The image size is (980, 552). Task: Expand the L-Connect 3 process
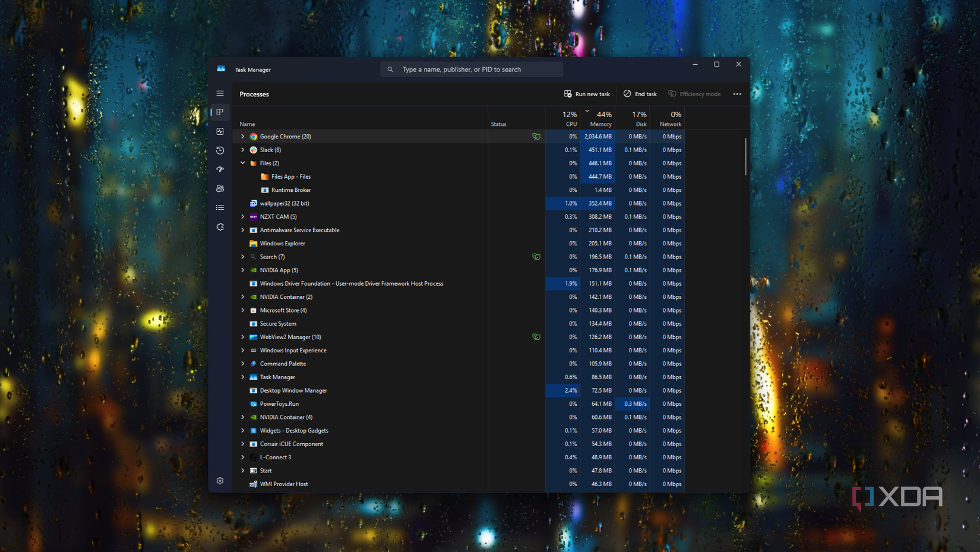(x=242, y=458)
